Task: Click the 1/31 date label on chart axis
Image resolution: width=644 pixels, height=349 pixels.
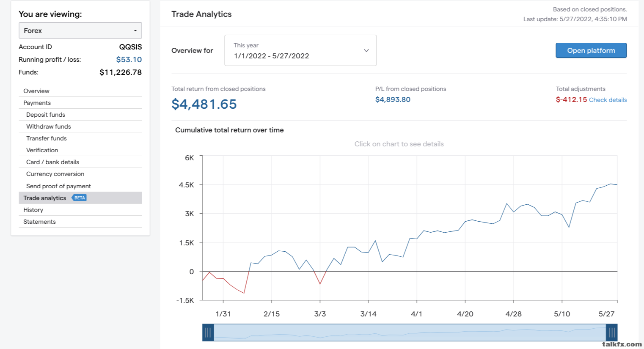Action: pos(223,314)
